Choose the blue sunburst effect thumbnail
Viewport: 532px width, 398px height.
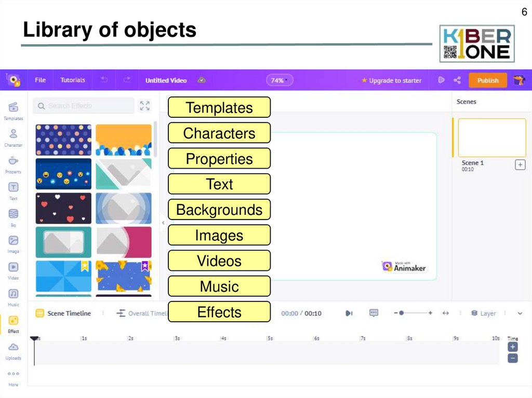pyautogui.click(x=63, y=276)
